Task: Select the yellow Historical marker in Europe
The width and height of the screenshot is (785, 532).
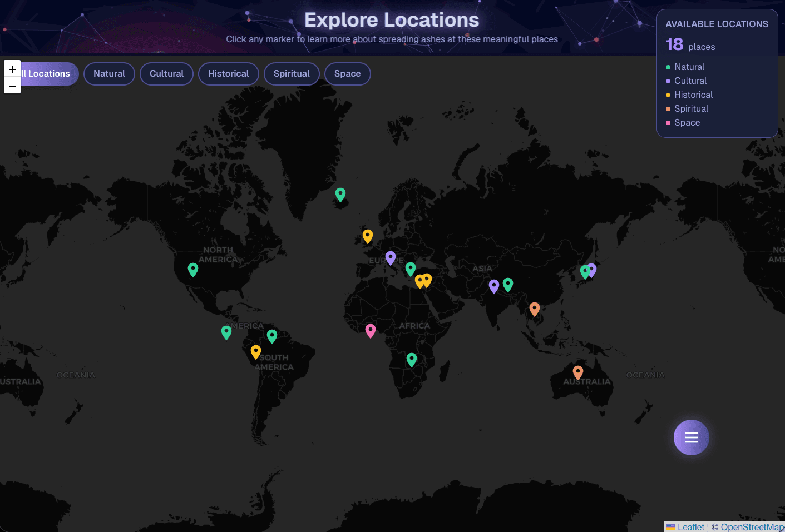Action: click(x=367, y=236)
